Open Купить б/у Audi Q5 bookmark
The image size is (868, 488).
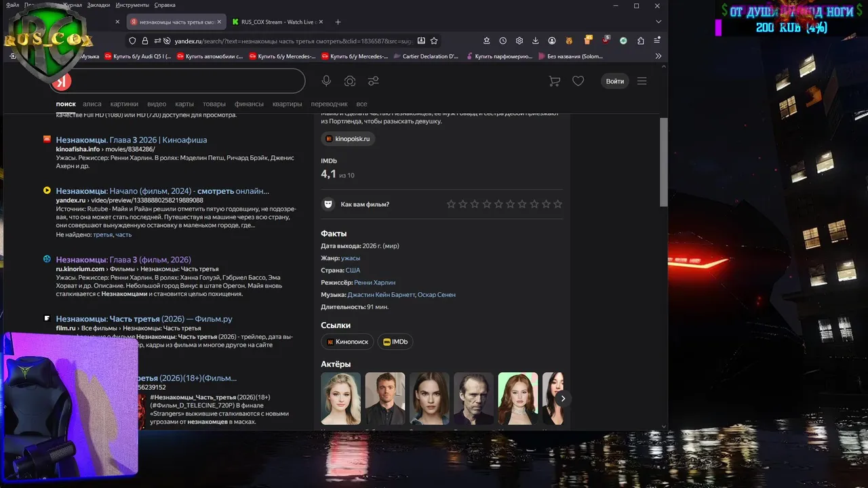tap(138, 56)
